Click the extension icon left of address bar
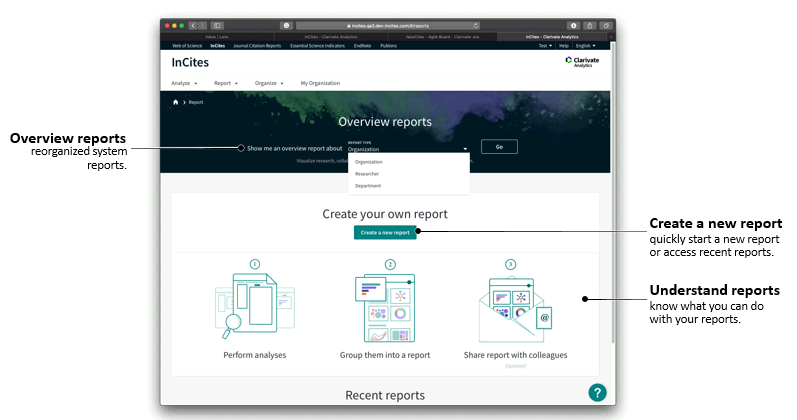The image size is (797, 420). 286,25
